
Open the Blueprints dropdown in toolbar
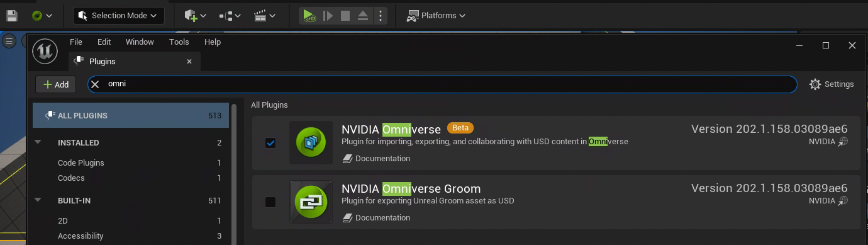(230, 15)
